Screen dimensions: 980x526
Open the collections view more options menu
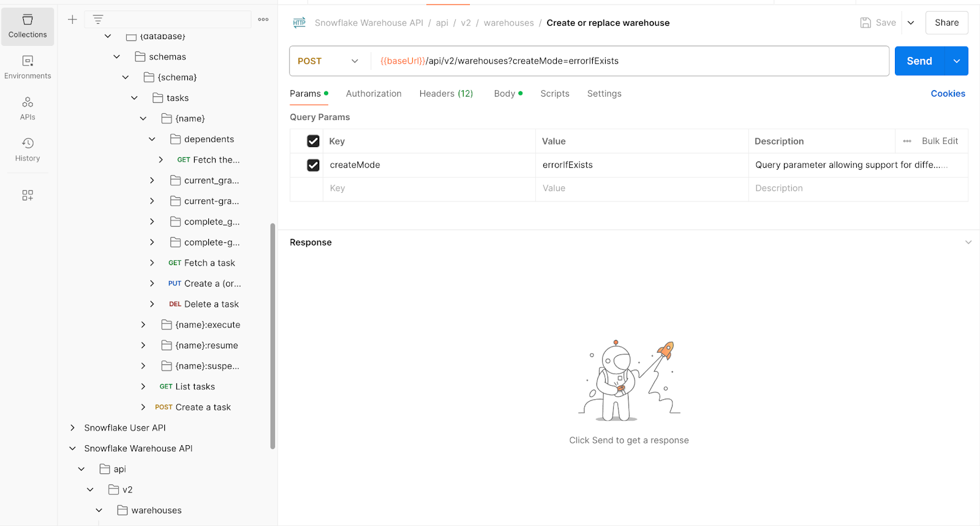pos(263,20)
